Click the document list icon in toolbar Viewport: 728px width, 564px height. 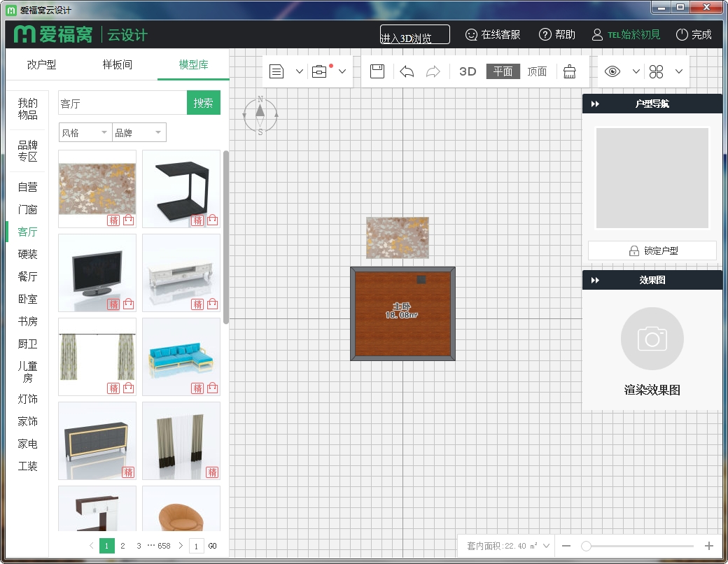pyautogui.click(x=276, y=71)
